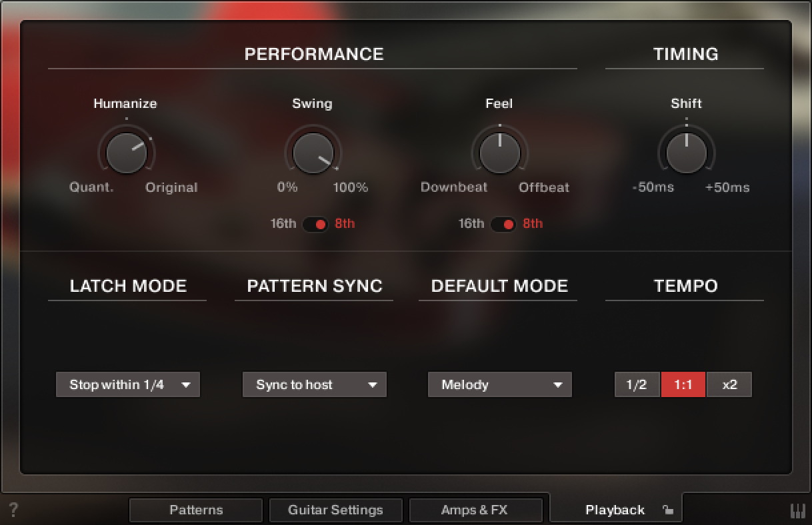
Task: Toggle the Swing 16th/8th switch
Action: [315, 224]
